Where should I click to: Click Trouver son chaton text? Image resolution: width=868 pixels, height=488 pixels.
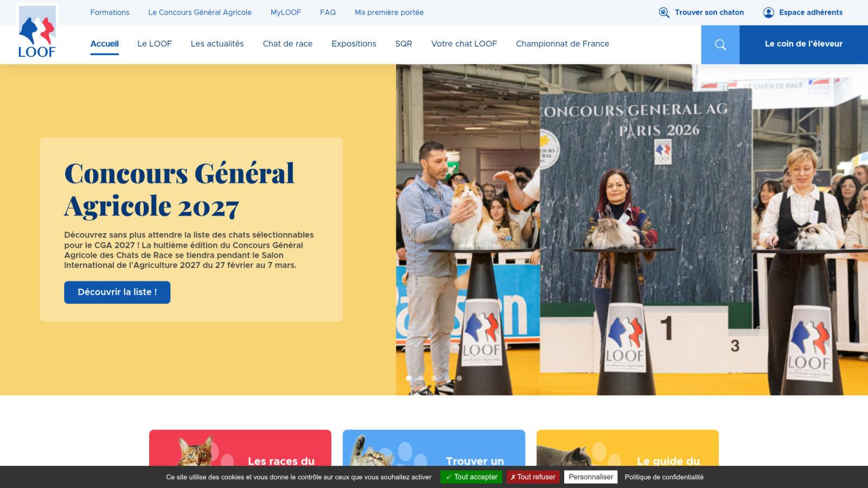[x=709, y=12]
